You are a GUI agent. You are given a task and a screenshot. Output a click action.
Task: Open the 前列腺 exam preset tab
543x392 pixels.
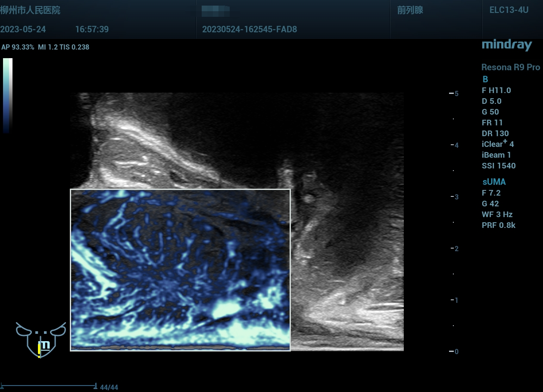coord(410,10)
